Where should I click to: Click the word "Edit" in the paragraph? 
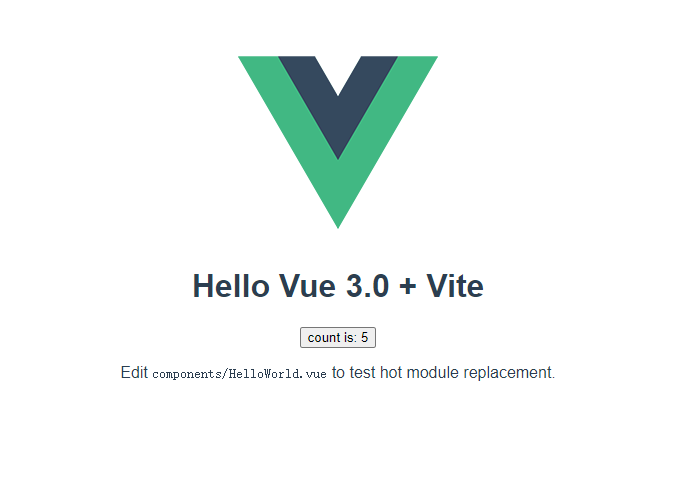click(x=134, y=372)
